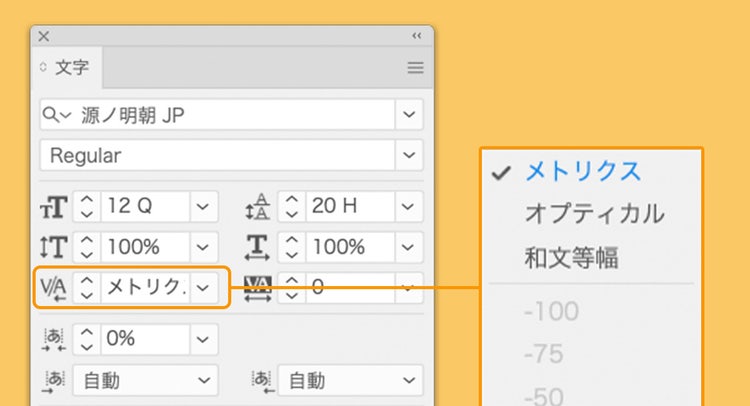Edit the leading value 20 H
Image resolution: width=750 pixels, height=406 pixels.
click(350, 207)
